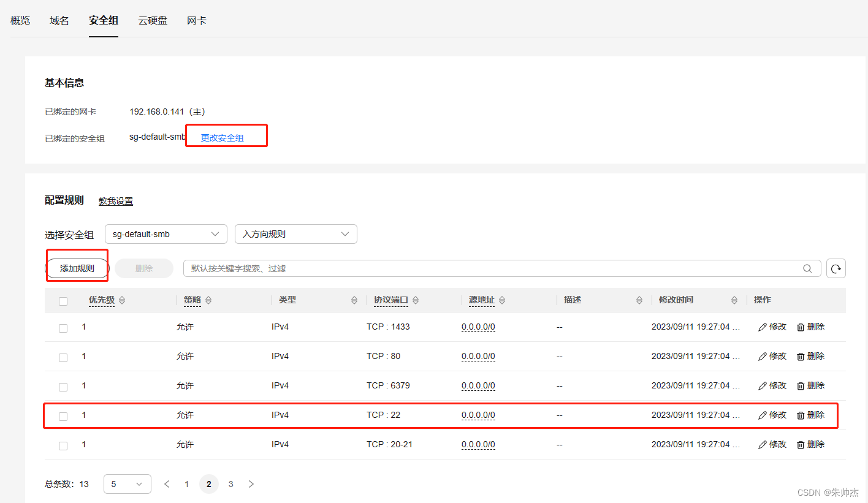This screenshot has height=503, width=868.
Task: Click the 协议端口 column header label
Action: 391,300
